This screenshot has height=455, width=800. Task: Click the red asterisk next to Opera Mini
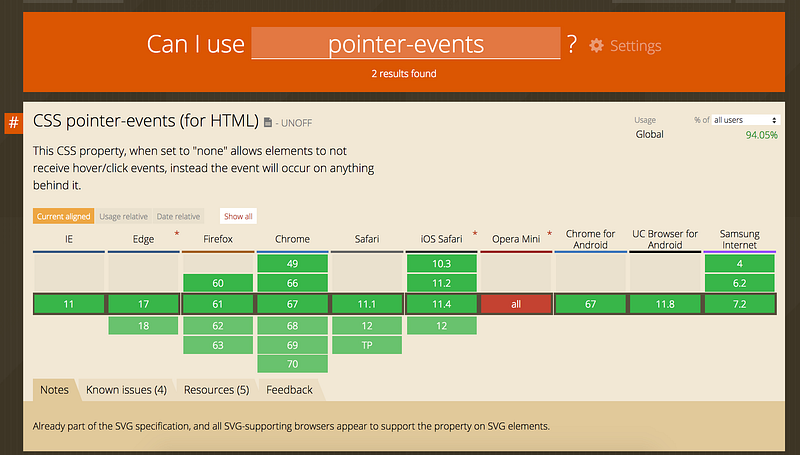(549, 234)
